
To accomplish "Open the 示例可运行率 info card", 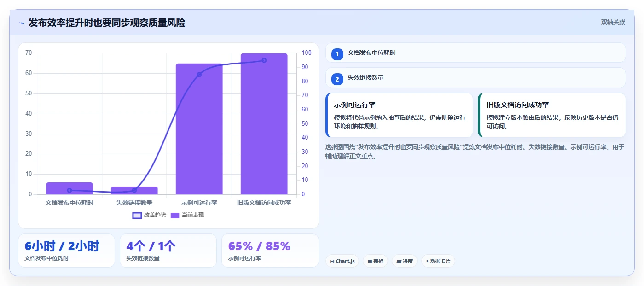I will (399, 115).
